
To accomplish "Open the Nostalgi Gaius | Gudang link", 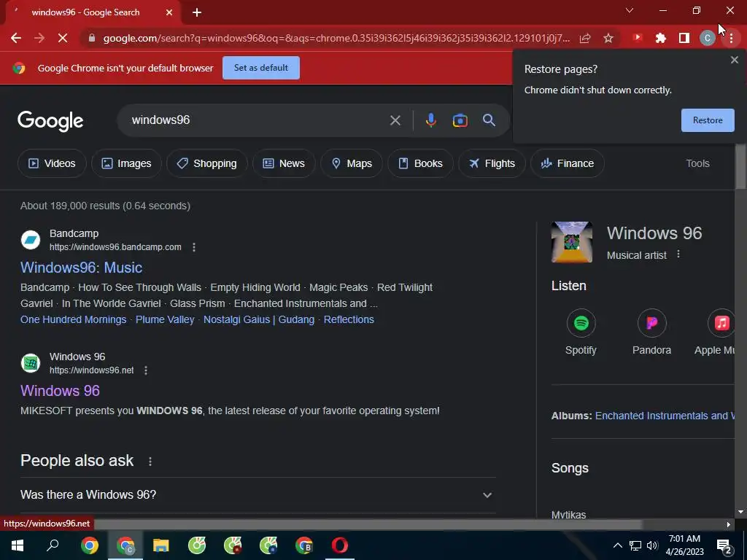I will point(259,319).
